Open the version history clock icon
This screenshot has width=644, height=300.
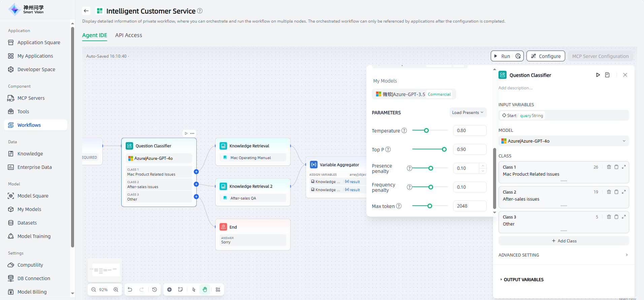155,290
